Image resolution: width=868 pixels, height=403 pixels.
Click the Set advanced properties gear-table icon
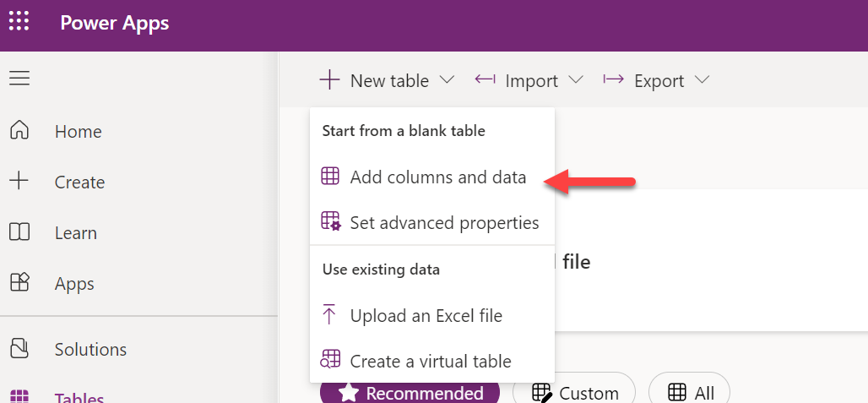pyautogui.click(x=331, y=221)
